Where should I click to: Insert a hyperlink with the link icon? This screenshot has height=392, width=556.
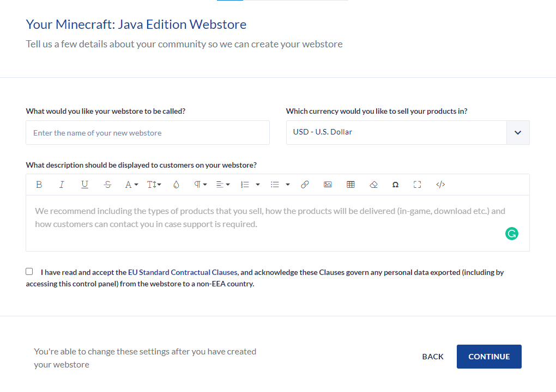305,185
